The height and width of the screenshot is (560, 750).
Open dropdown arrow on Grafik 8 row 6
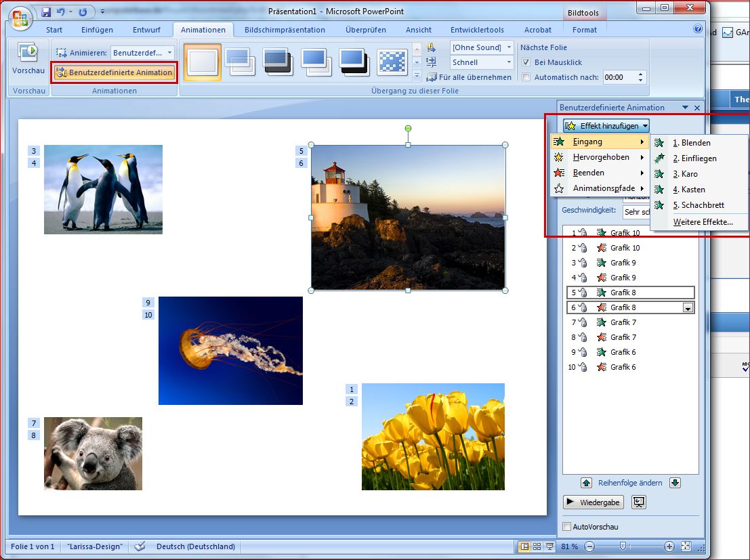coord(688,308)
